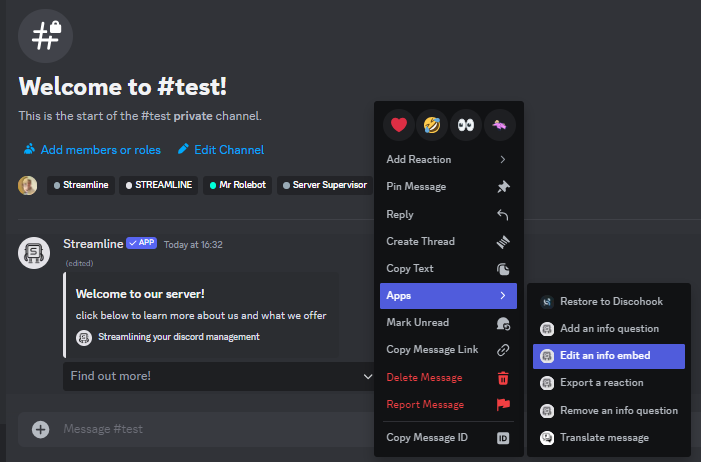
Task: Choose "Restore to Discohook" option
Action: click(608, 301)
